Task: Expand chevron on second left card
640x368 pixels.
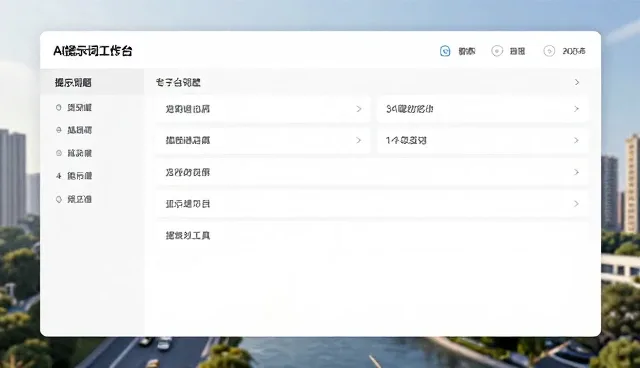Action: 359,140
